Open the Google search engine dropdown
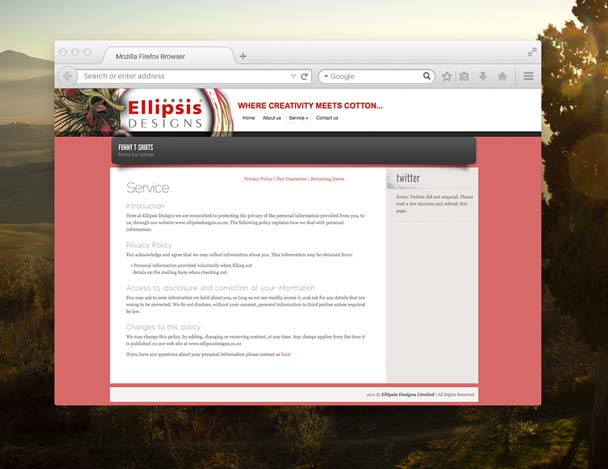The height and width of the screenshot is (469, 608). (326, 76)
